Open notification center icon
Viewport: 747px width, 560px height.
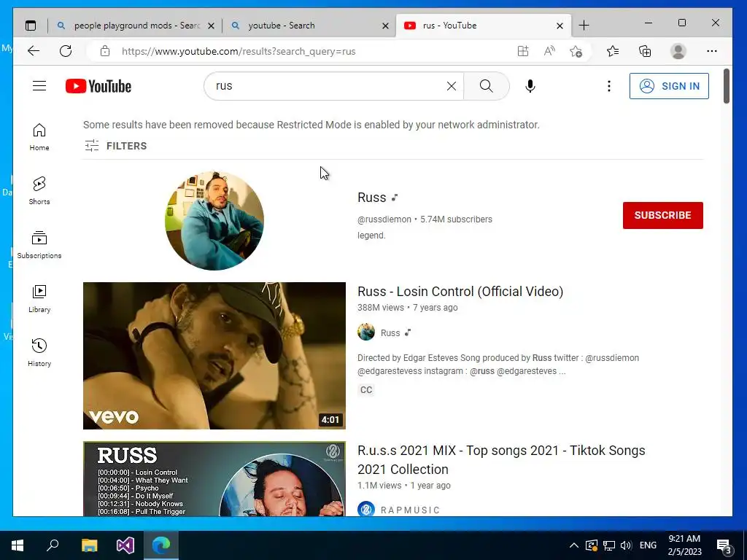(x=724, y=545)
